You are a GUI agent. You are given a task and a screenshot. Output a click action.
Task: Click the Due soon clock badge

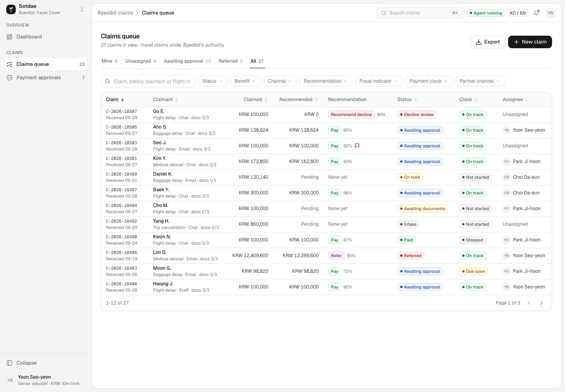(x=473, y=271)
